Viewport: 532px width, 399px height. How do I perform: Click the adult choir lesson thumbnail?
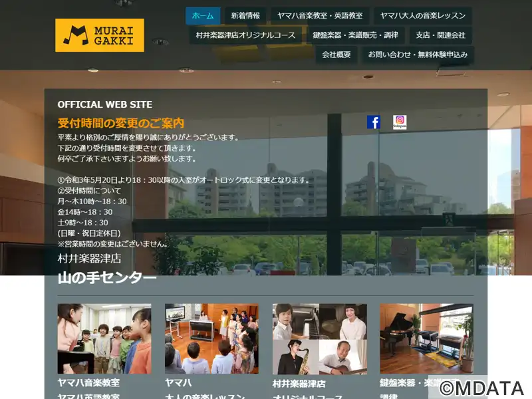211,338
